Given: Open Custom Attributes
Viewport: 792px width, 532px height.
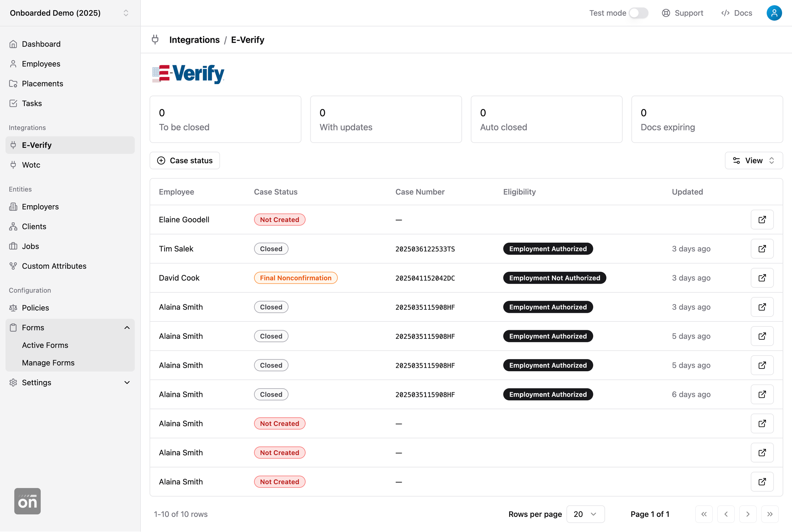Looking at the screenshot, I should 70,266.
